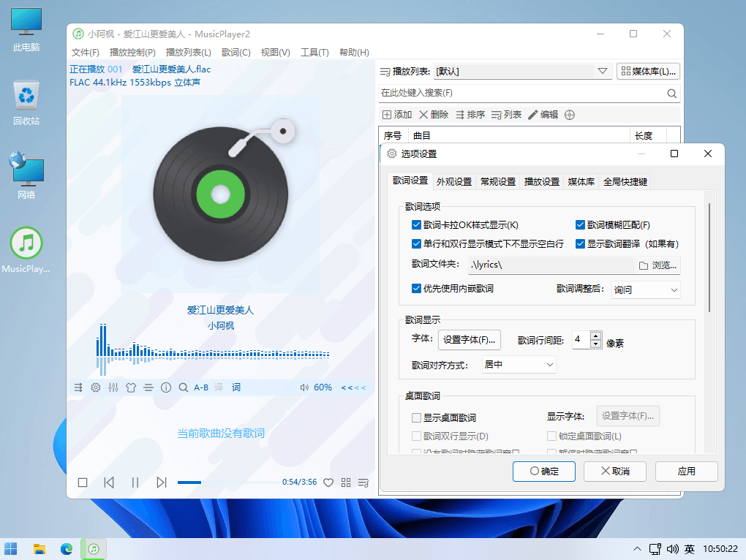Viewport: 746px width, 560px height.
Task: Open song info (i) icon
Action: coord(166,387)
